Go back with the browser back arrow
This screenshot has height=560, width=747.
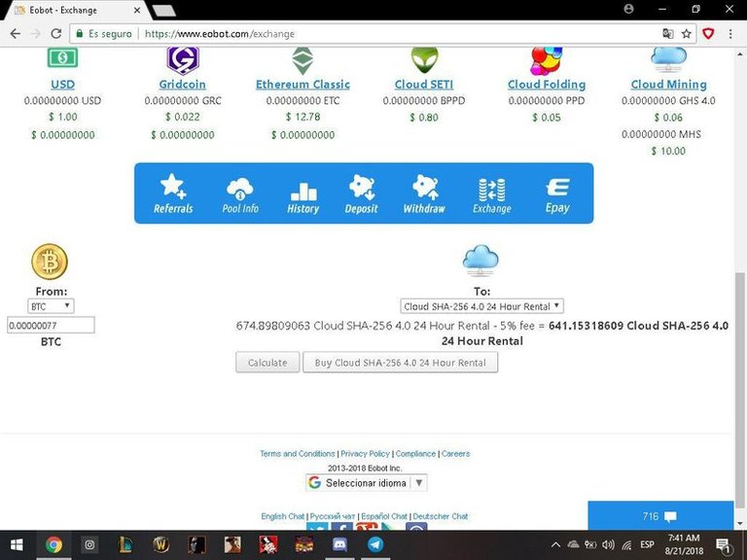[16, 34]
